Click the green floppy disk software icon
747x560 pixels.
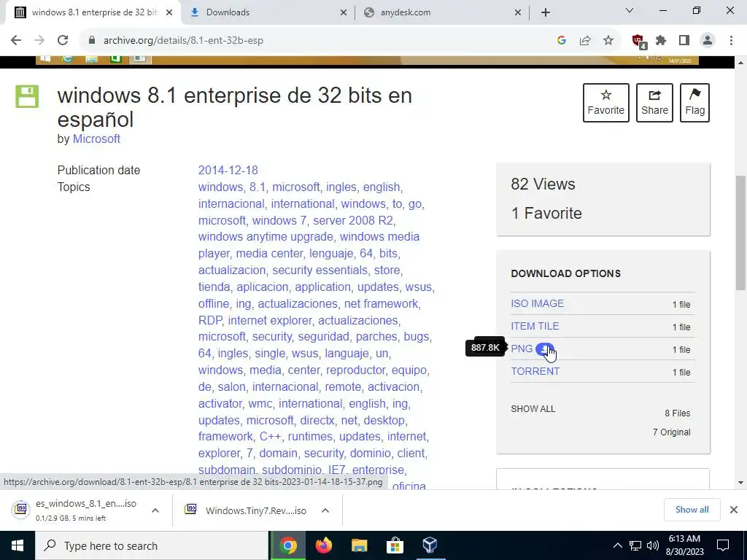27,96
